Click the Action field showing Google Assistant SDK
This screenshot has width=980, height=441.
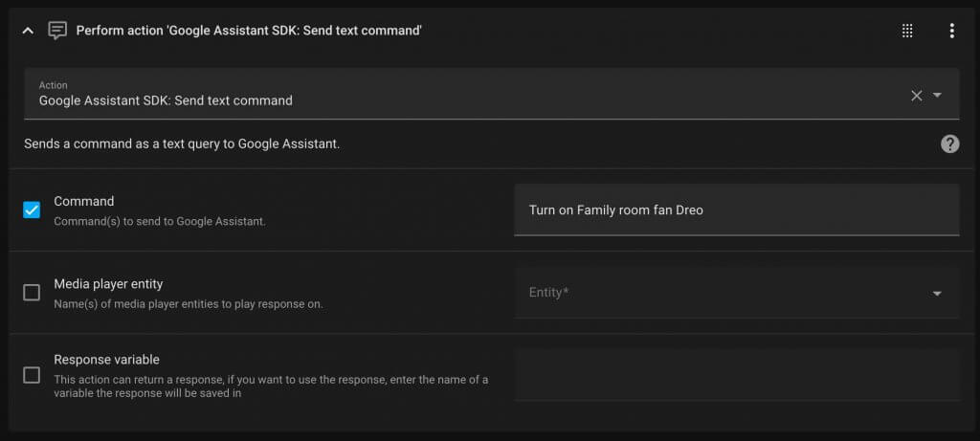459,94
